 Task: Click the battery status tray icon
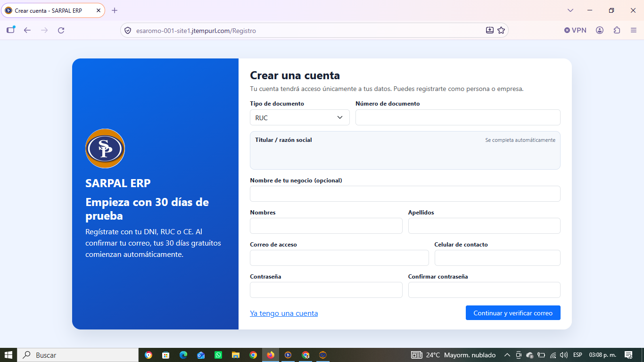pos(541,355)
